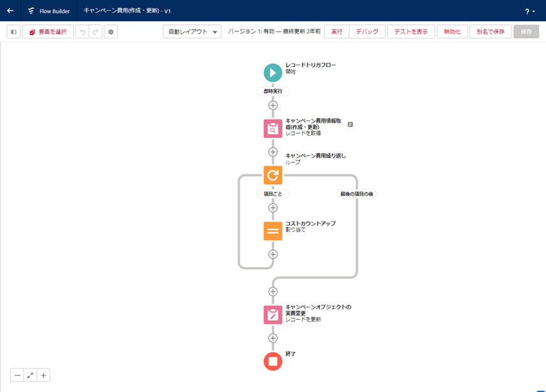Zoom out using the minus button

(x=18, y=375)
